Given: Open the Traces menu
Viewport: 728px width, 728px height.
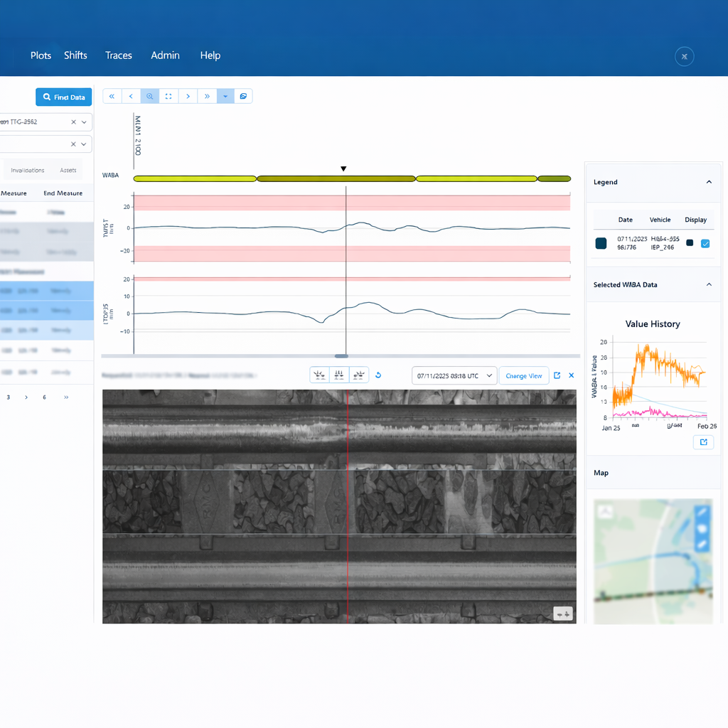Looking at the screenshot, I should click(x=119, y=55).
